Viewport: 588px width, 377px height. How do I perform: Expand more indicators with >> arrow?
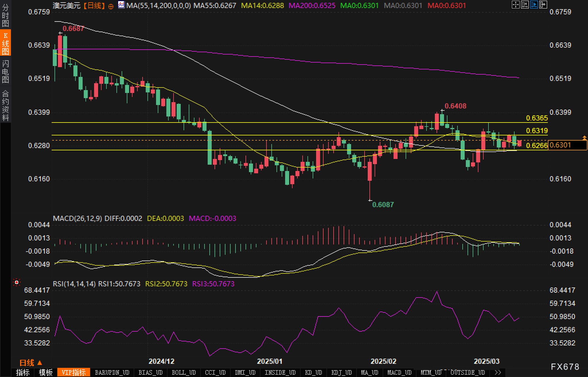pos(498,372)
